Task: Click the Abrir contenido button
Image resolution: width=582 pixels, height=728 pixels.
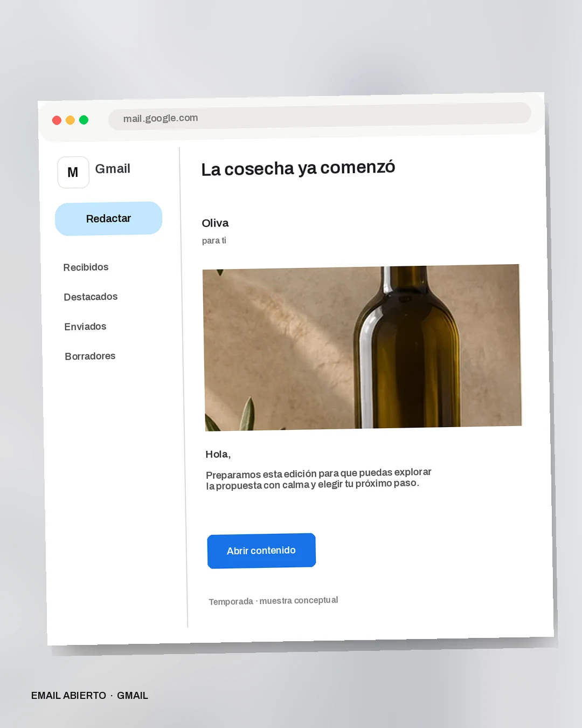Action: [261, 551]
